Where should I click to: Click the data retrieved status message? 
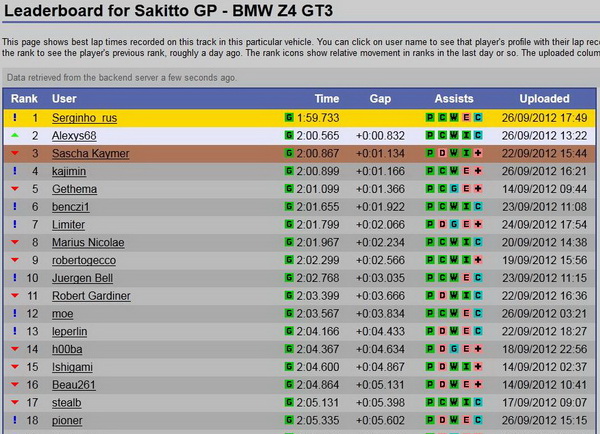(122, 78)
